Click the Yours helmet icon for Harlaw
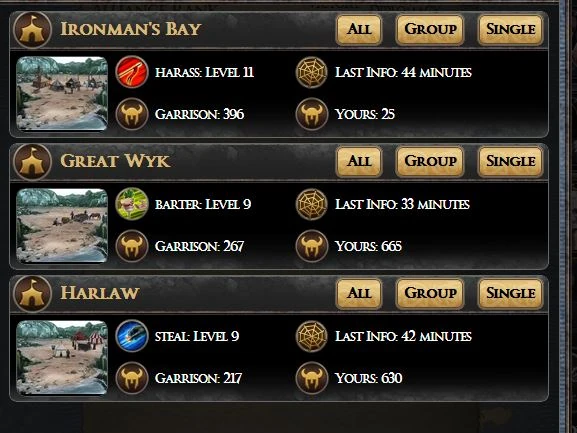 pos(312,378)
